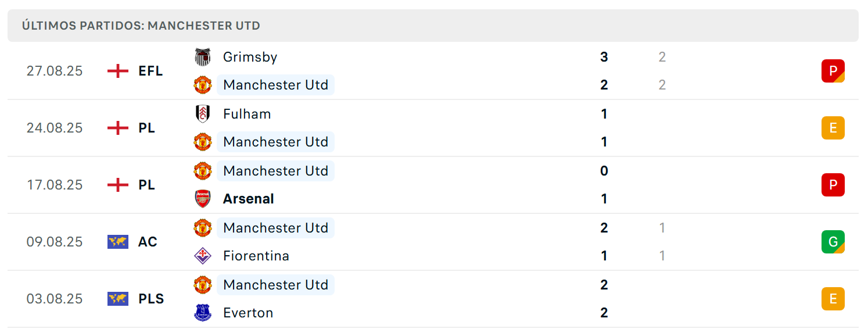
Task: Click the Fulham club crest icon
Action: pyautogui.click(x=203, y=114)
